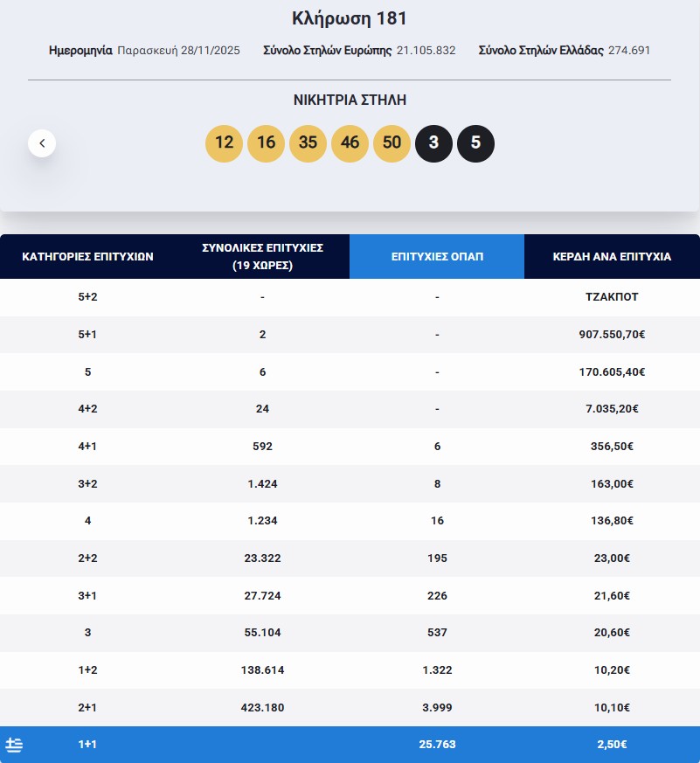
Task: Select the winning number ball 50
Action: (392, 143)
